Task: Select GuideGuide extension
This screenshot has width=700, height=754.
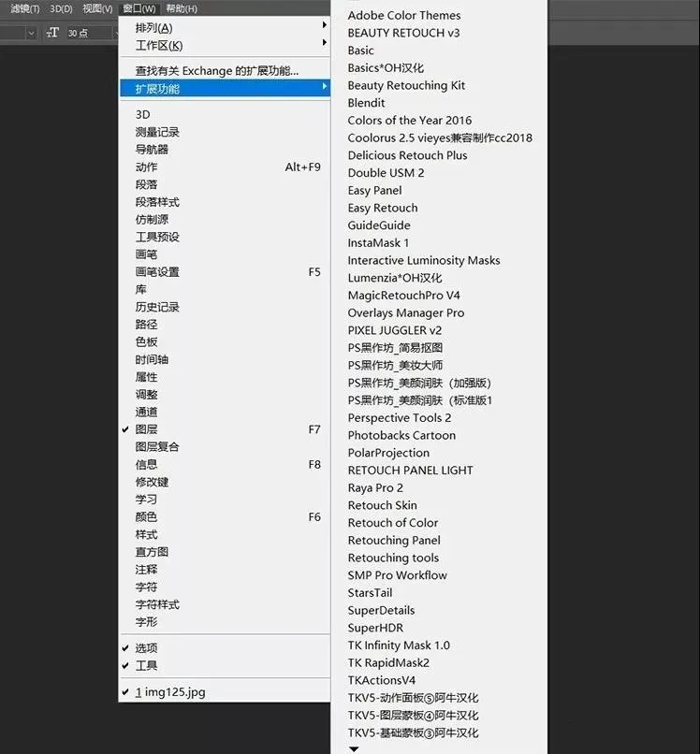Action: (439, 225)
